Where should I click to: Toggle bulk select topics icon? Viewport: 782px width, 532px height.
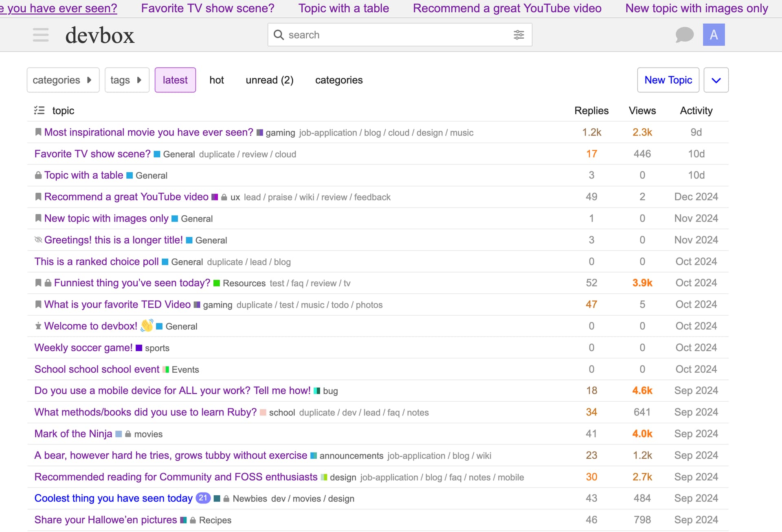pos(39,110)
